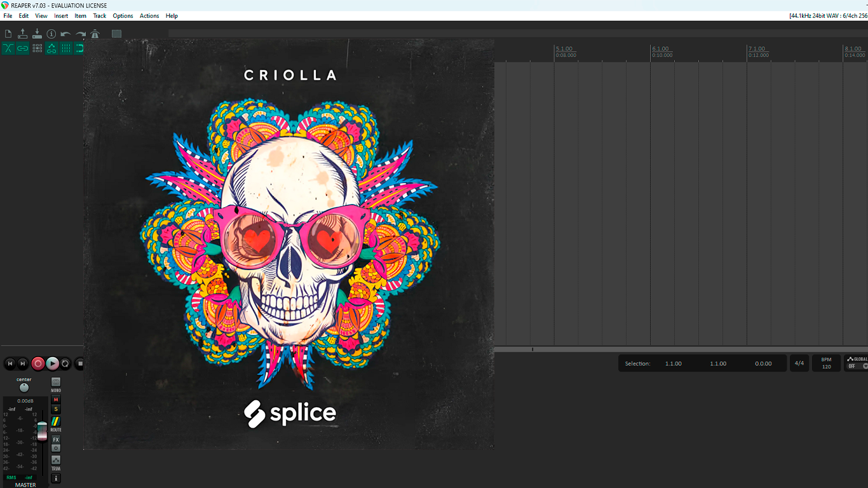Click the save project download icon

pos(37,34)
